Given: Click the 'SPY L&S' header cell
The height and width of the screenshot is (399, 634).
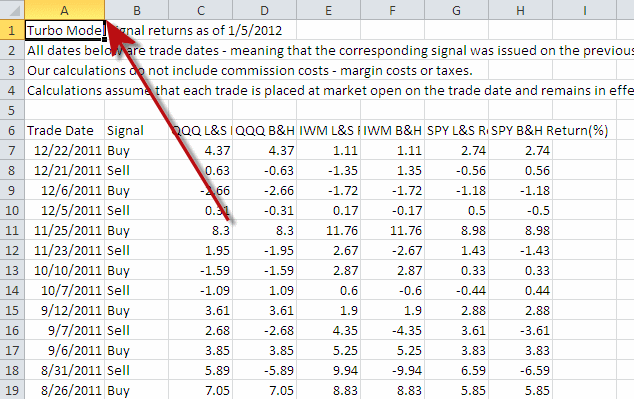Looking at the screenshot, I should 456,130.
